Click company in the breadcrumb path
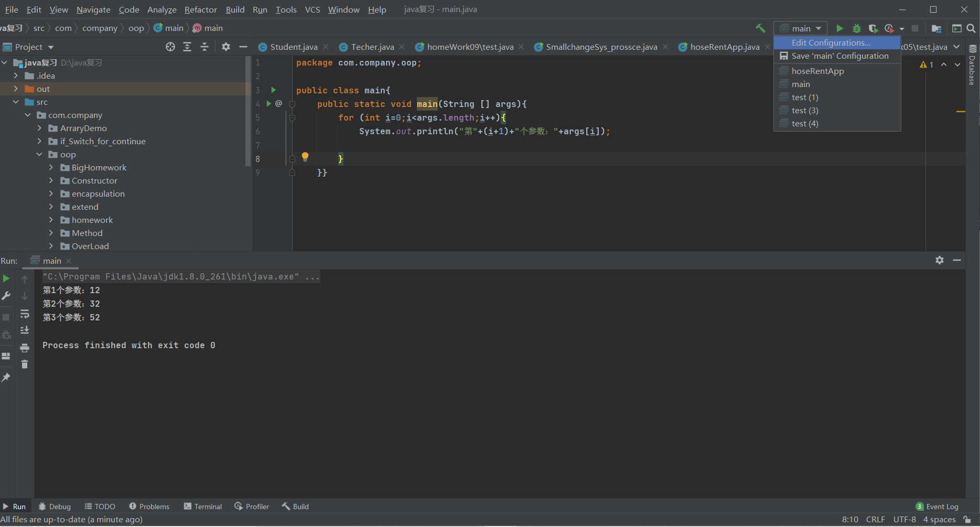This screenshot has width=980, height=527. [x=100, y=28]
